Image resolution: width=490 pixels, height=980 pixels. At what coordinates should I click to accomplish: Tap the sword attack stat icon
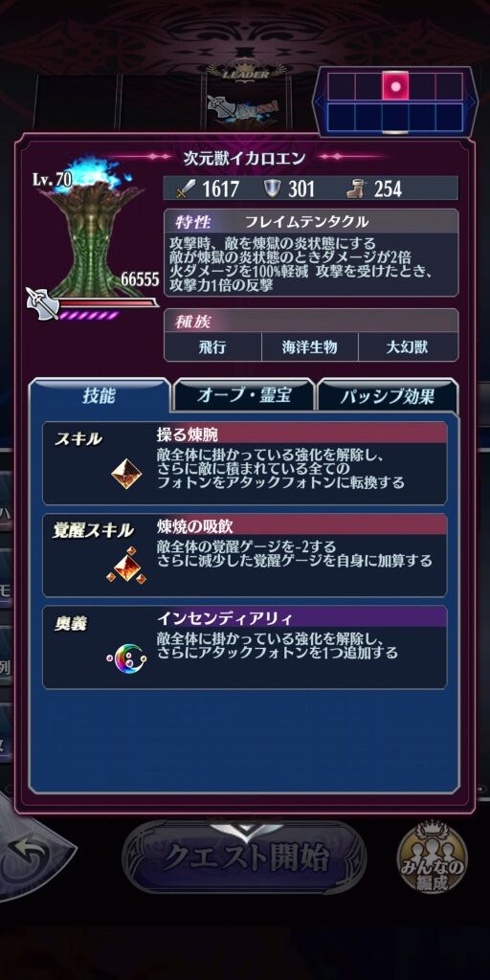(x=186, y=189)
